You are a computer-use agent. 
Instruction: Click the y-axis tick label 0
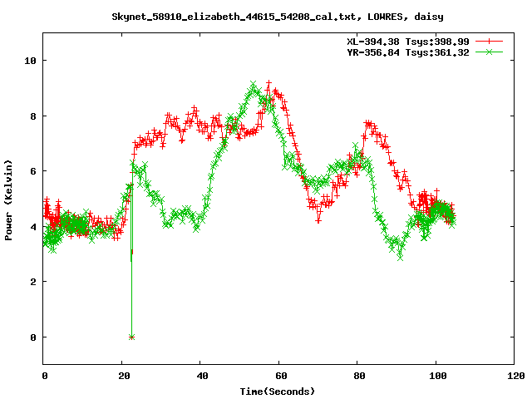point(33,337)
